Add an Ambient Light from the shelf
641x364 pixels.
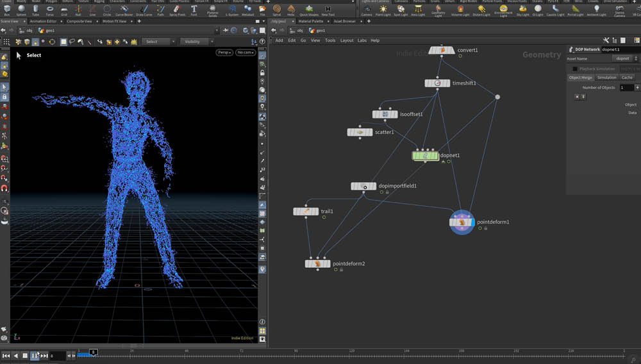coord(597,10)
